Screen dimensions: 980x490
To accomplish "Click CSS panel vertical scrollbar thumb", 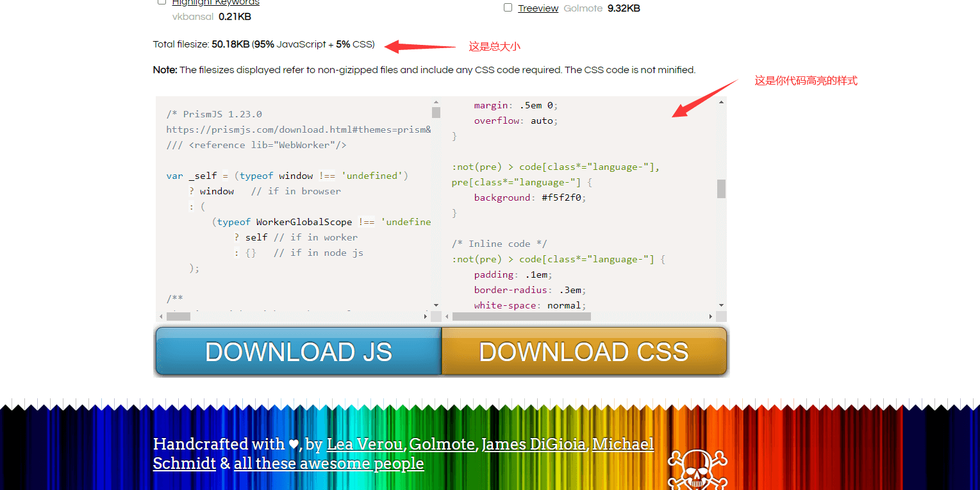I will point(721,189).
